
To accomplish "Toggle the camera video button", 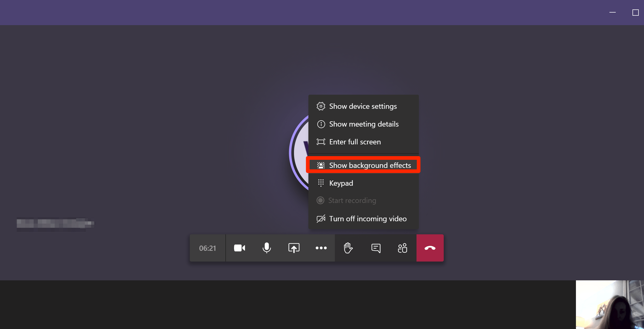I will (239, 248).
